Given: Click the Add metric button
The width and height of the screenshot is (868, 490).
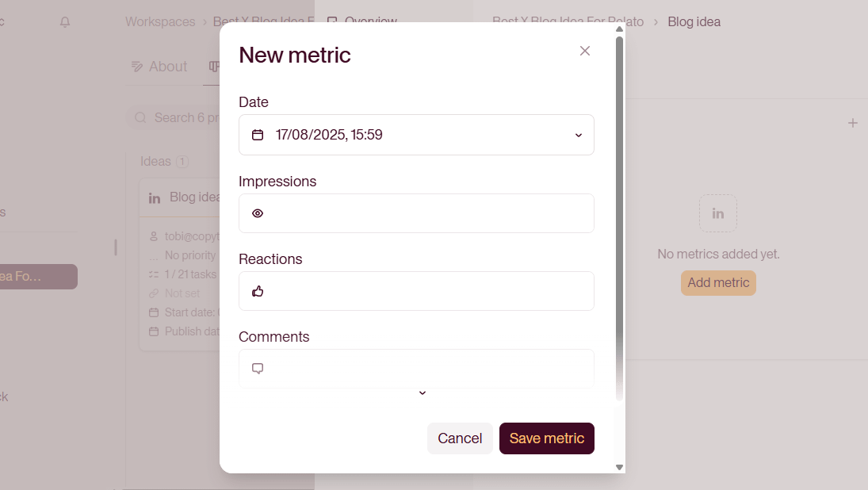Looking at the screenshot, I should pos(718,283).
